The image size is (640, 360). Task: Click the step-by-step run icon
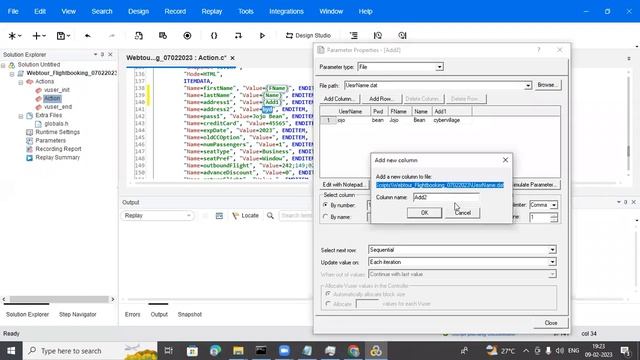pyautogui.click(x=238, y=36)
